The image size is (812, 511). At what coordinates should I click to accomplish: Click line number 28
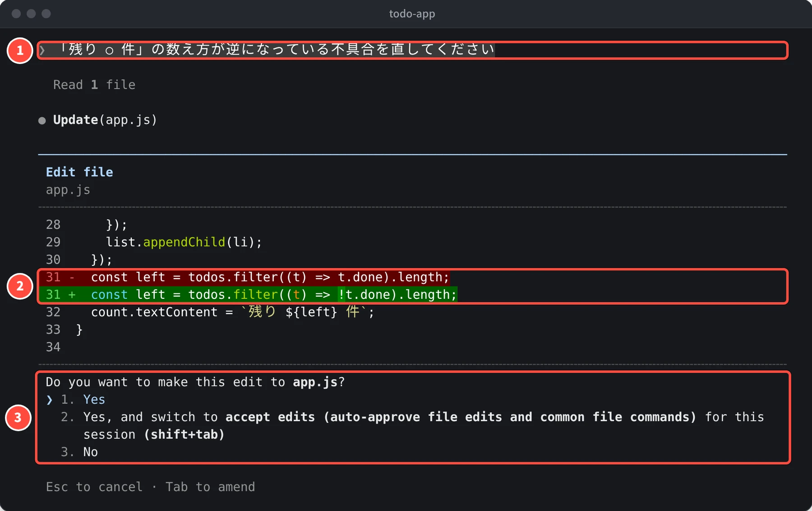(53, 224)
